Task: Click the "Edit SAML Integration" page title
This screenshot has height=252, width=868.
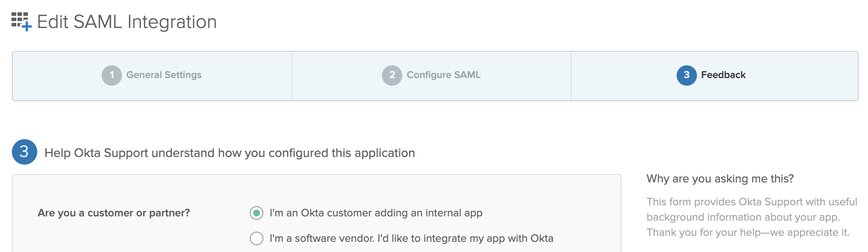Action: (x=127, y=22)
